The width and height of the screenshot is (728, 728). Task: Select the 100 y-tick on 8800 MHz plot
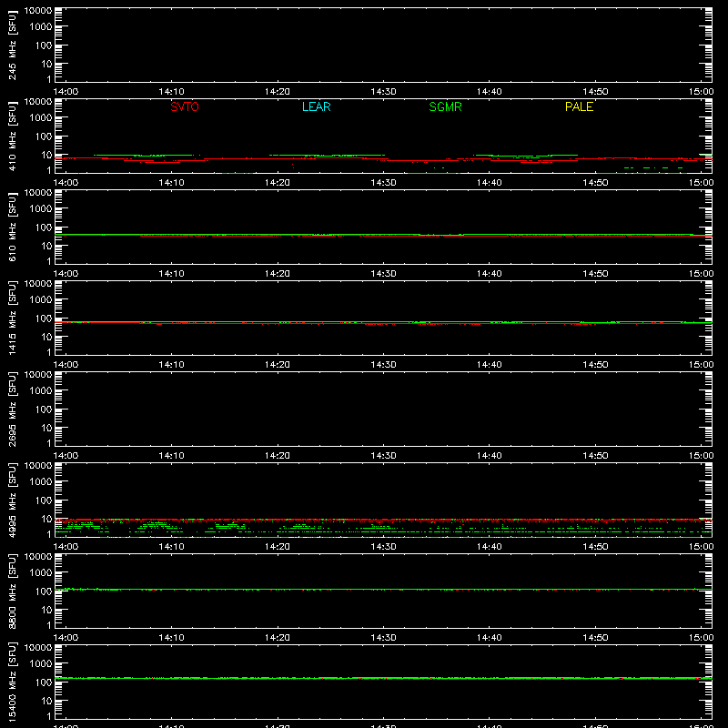[x=44, y=591]
